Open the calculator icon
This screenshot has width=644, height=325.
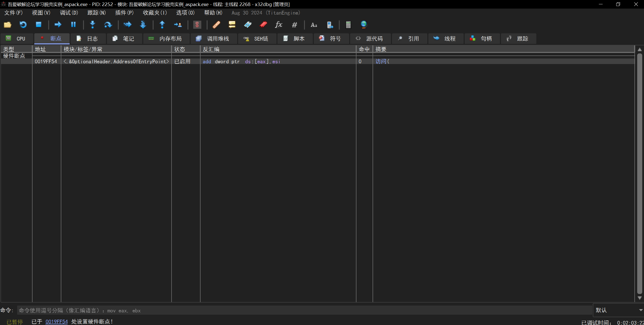click(x=348, y=24)
